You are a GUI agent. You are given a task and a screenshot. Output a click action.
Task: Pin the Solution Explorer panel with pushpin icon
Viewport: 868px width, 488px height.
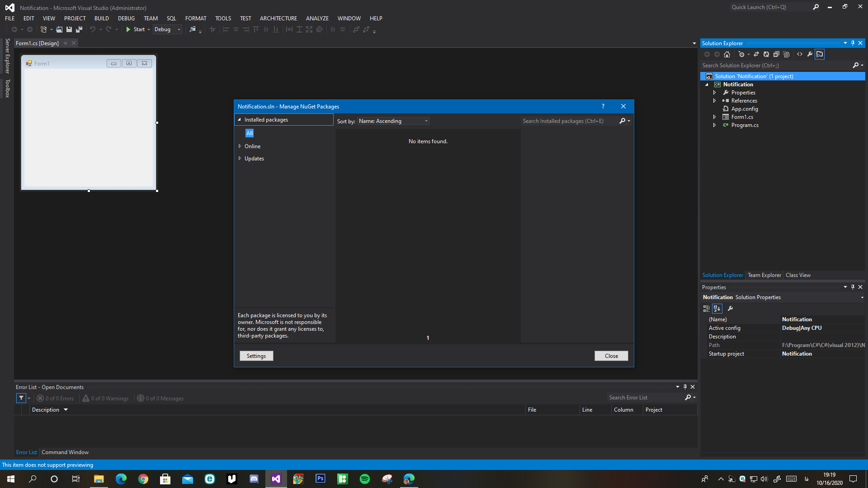pyautogui.click(x=853, y=43)
